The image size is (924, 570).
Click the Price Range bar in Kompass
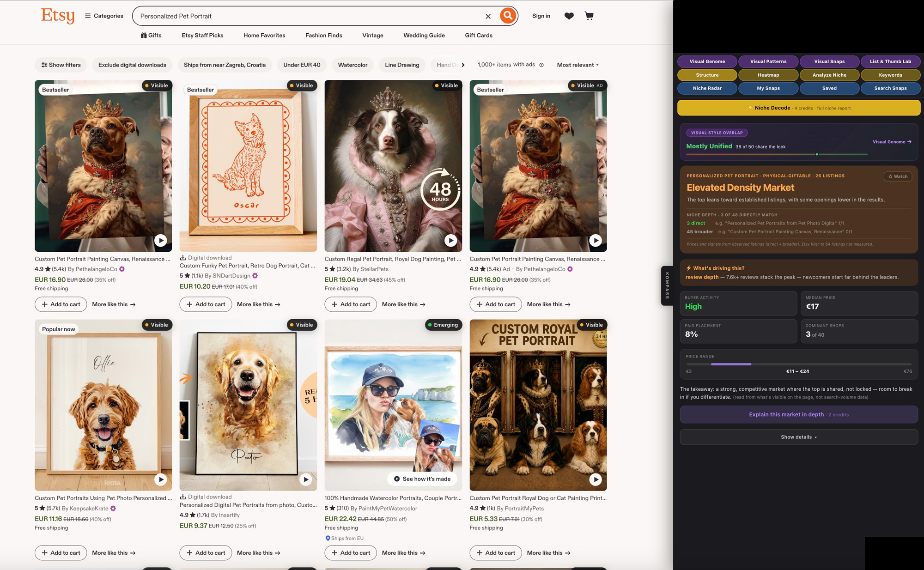tap(798, 364)
